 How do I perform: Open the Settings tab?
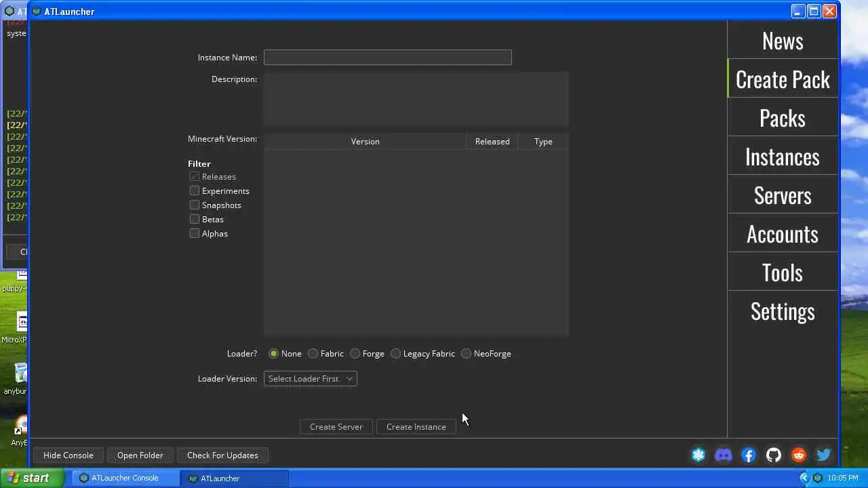tap(783, 311)
